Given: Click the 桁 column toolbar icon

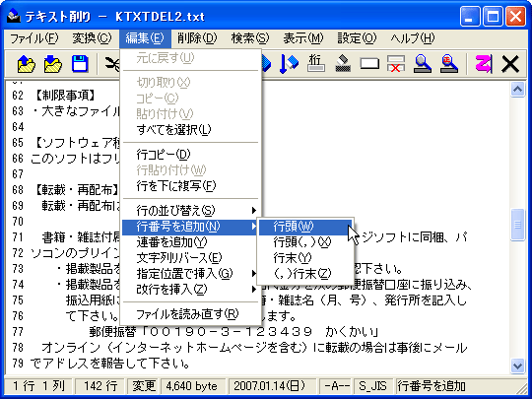Looking at the screenshot, I should pyautogui.click(x=315, y=64).
